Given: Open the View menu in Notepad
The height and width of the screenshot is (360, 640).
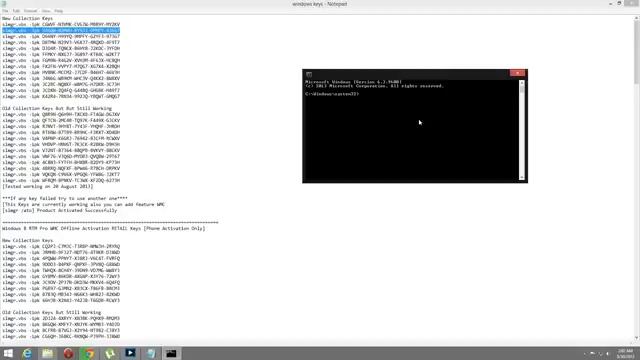Looking at the screenshot, I should (x=46, y=11).
